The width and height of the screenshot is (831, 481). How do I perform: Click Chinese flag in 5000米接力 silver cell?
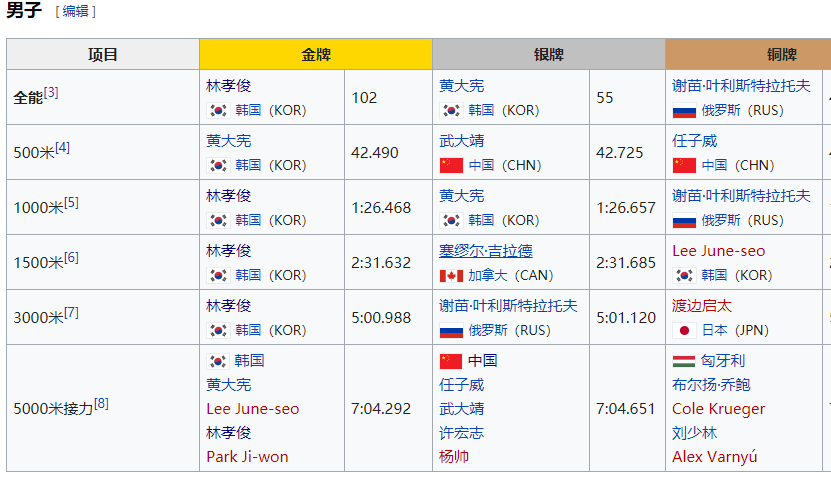pyautogui.click(x=451, y=361)
